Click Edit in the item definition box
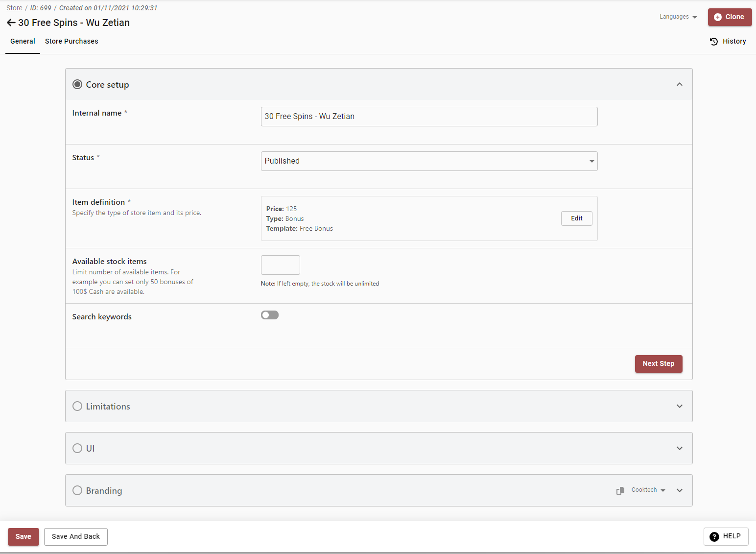 click(576, 218)
